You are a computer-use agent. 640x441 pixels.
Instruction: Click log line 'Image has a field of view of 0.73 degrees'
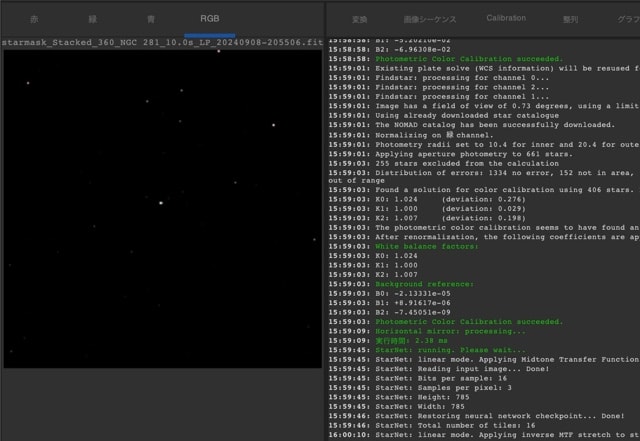484,106
